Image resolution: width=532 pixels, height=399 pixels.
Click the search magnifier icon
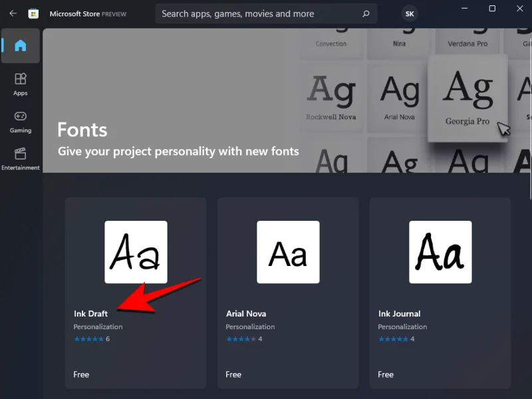click(x=366, y=13)
